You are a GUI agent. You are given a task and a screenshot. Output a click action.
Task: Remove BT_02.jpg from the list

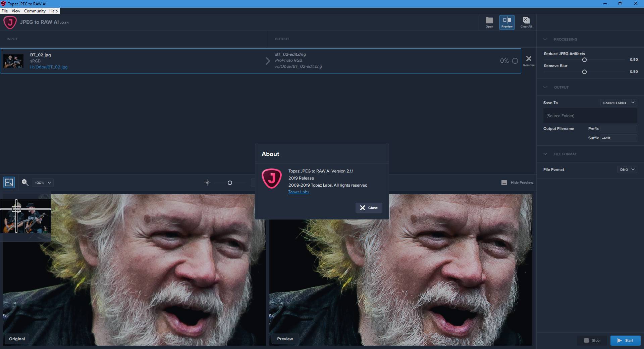pos(529,61)
